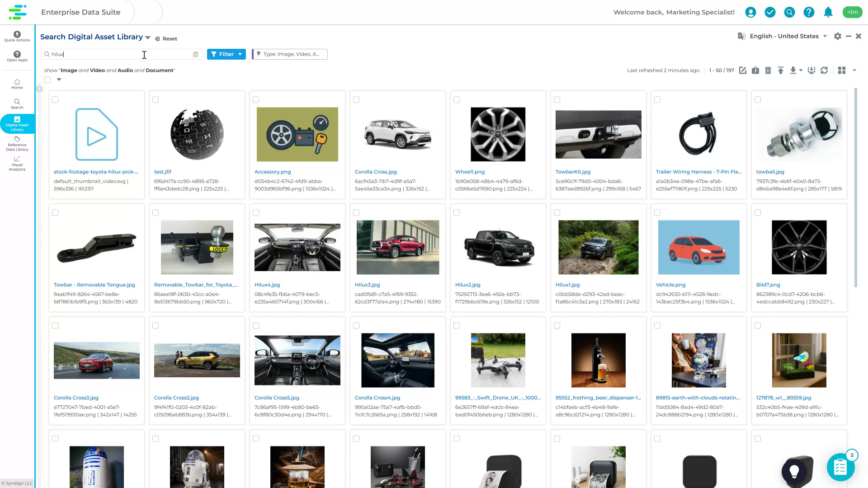This screenshot has height=488, width=868.
Task: Expand the Filter button dropdown arrow
Action: coord(240,54)
